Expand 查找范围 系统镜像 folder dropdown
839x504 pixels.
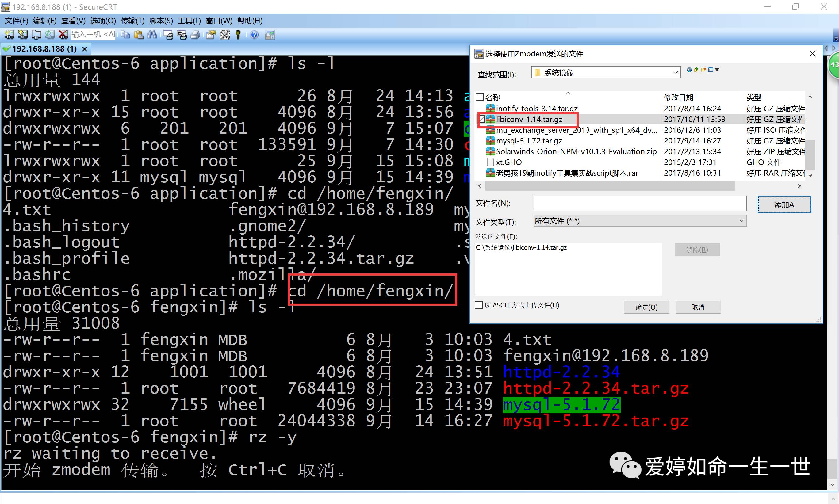675,72
